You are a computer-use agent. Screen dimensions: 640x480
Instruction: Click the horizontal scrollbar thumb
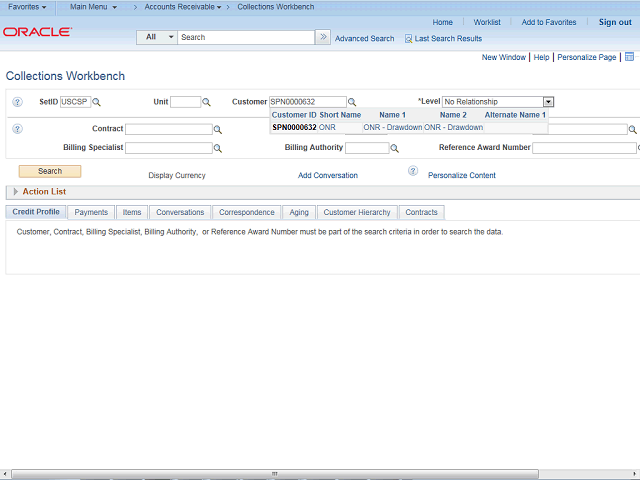click(275, 474)
